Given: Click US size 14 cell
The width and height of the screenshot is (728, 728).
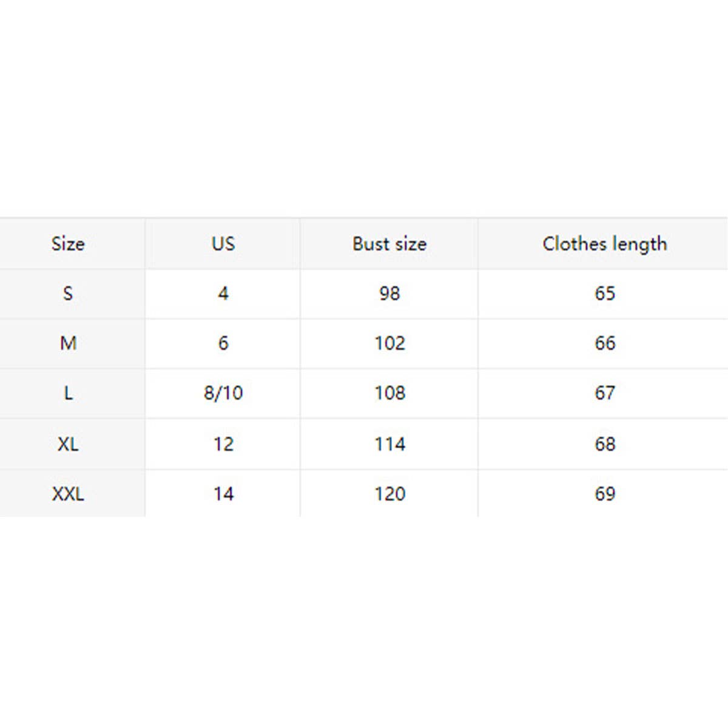Looking at the screenshot, I should (223, 494).
